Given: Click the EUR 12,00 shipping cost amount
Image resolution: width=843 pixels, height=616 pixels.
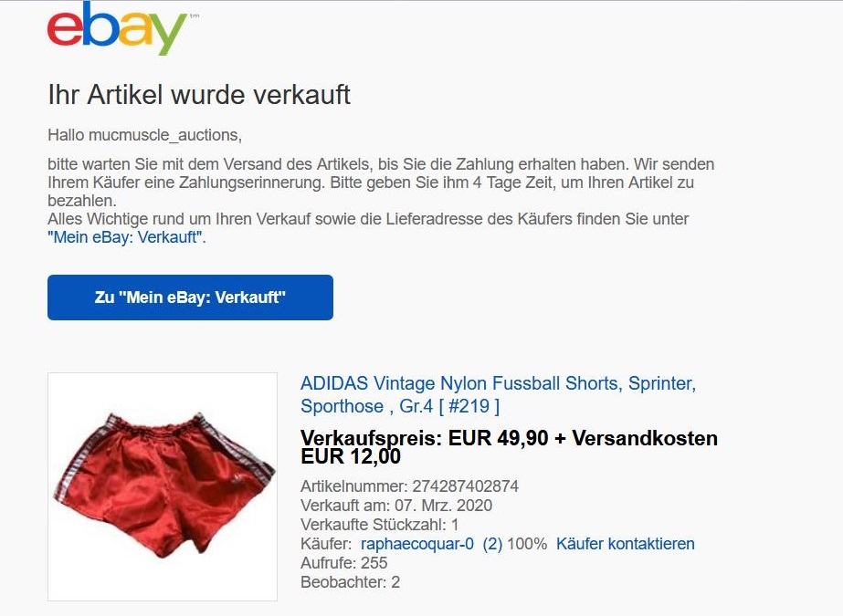Looking at the screenshot, I should coord(351,456).
